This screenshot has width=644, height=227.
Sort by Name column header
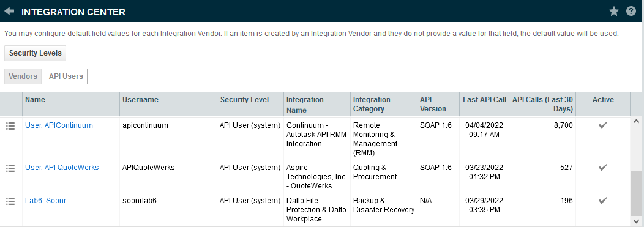click(35, 99)
